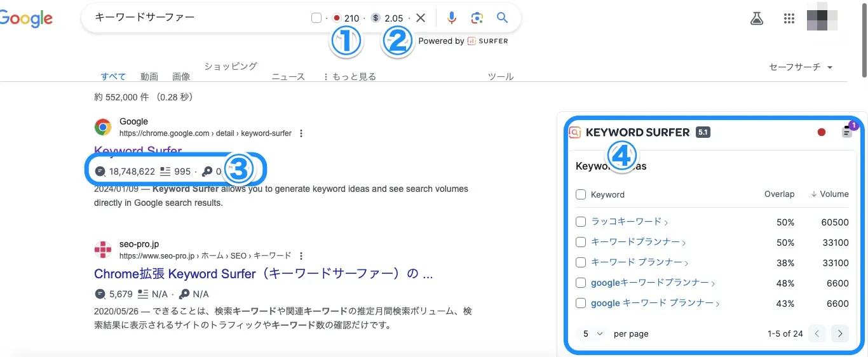868x357 pixels.
Task: Check the キーワード プランナー 38% row checkbox
Action: coord(581,262)
